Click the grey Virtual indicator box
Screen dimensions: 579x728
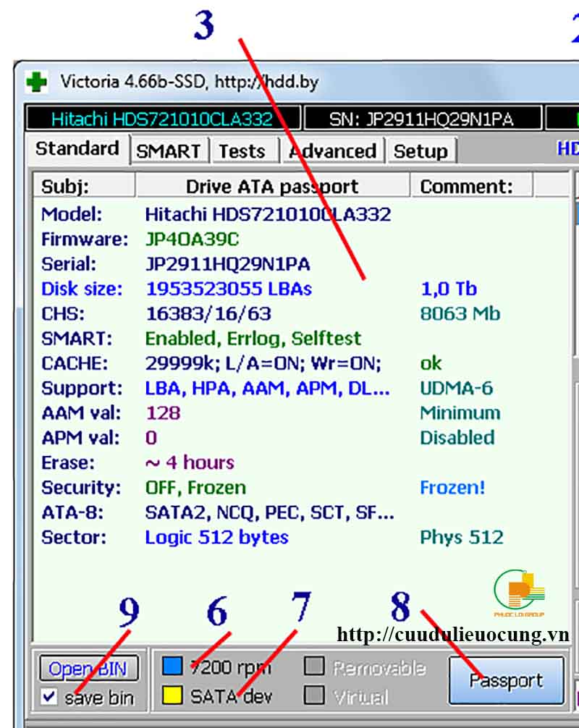tap(313, 696)
